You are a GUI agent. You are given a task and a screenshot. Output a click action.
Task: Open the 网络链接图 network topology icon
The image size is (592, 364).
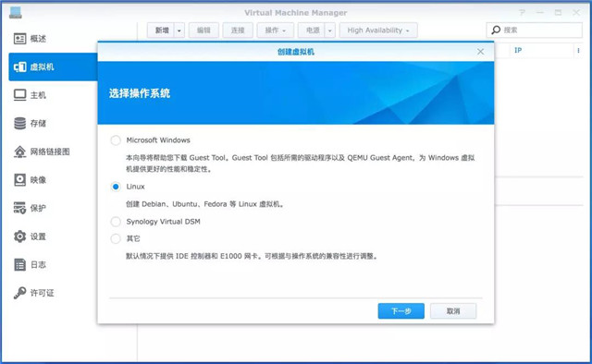click(x=19, y=152)
